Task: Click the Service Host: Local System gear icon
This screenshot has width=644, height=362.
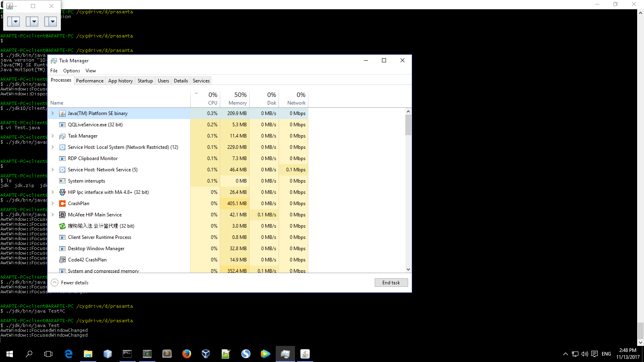Action: 62,147
